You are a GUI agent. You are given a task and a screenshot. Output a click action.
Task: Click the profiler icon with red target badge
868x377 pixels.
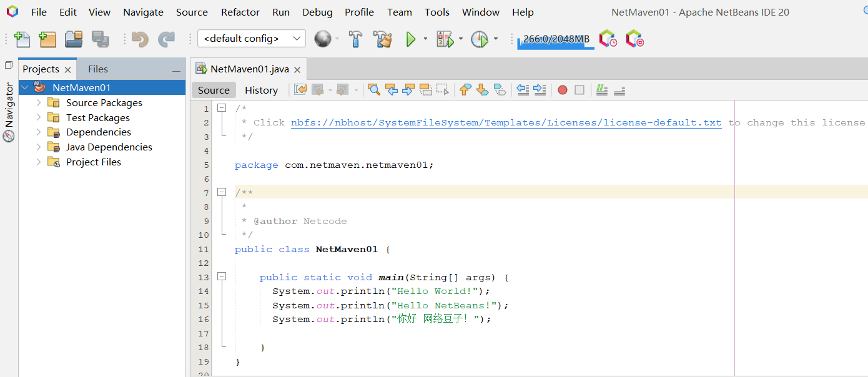click(634, 39)
